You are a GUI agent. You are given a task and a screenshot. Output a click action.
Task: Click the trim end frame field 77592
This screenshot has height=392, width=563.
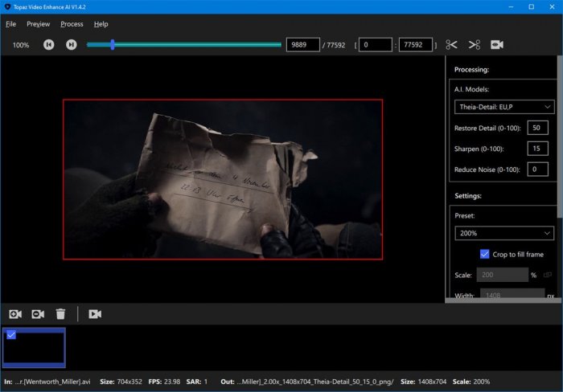[416, 45]
